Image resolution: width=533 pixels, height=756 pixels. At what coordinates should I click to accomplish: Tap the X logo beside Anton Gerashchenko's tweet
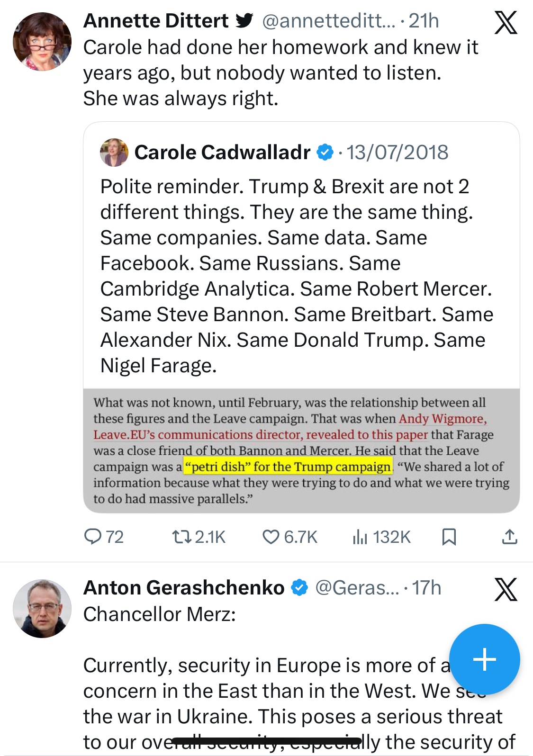506,589
